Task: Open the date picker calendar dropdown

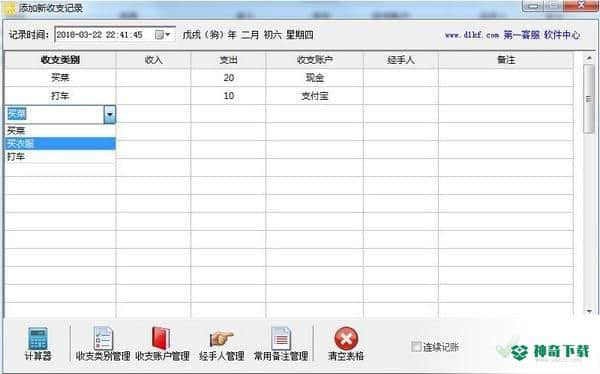Action: tap(162, 35)
